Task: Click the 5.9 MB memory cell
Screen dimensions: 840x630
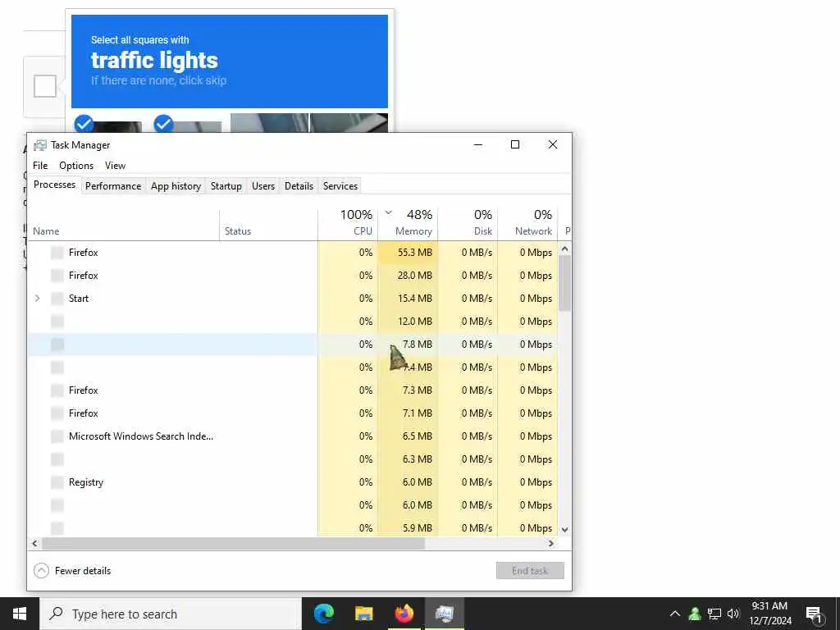Action: (x=409, y=527)
